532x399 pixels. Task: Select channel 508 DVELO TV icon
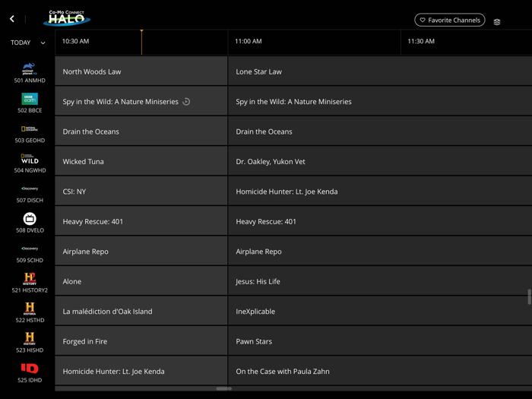point(30,219)
